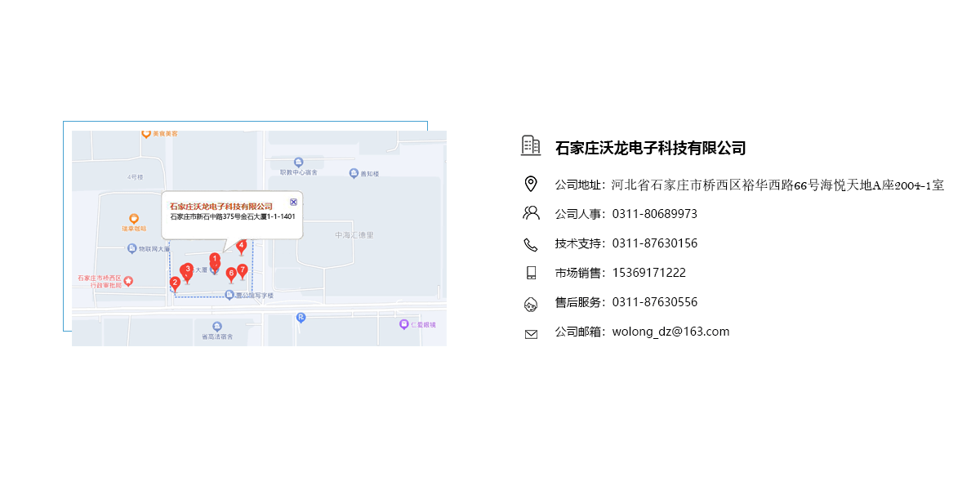Screen dimensions: 980x490
Task: Click red map marker number 4
Action: (x=242, y=247)
